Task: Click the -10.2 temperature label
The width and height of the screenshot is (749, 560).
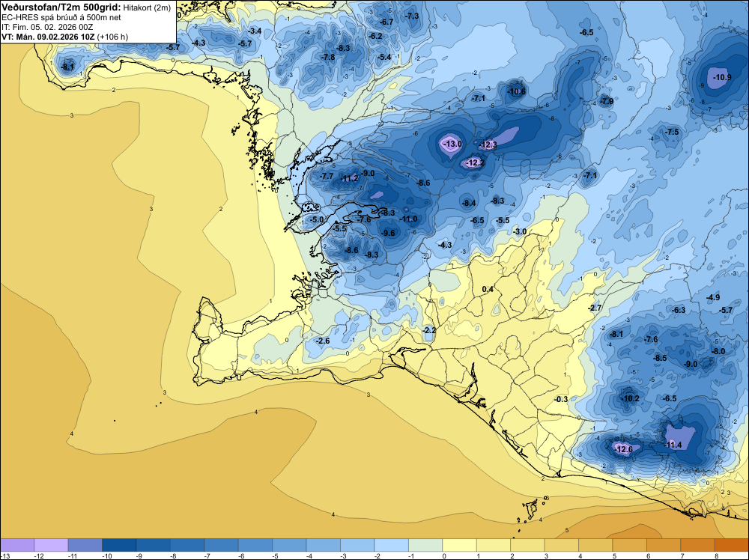Action: [629, 398]
